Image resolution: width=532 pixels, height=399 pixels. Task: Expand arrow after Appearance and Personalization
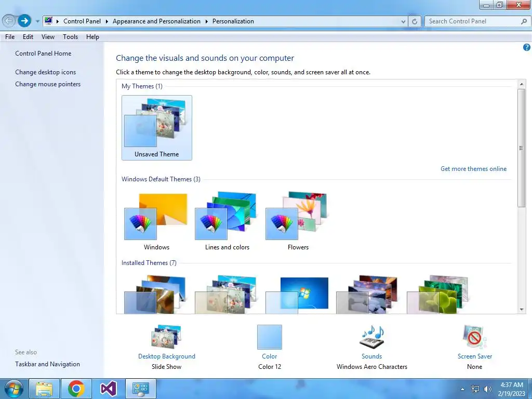pos(206,21)
